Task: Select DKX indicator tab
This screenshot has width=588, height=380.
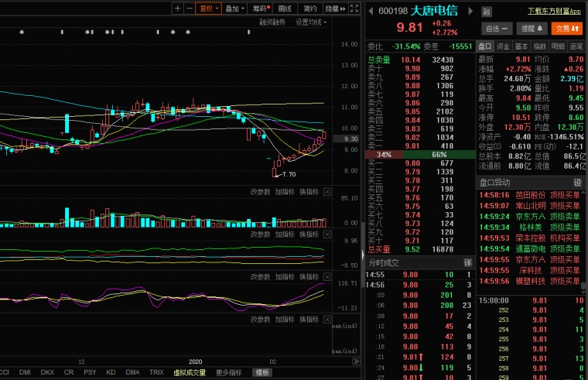Action: 47,372
